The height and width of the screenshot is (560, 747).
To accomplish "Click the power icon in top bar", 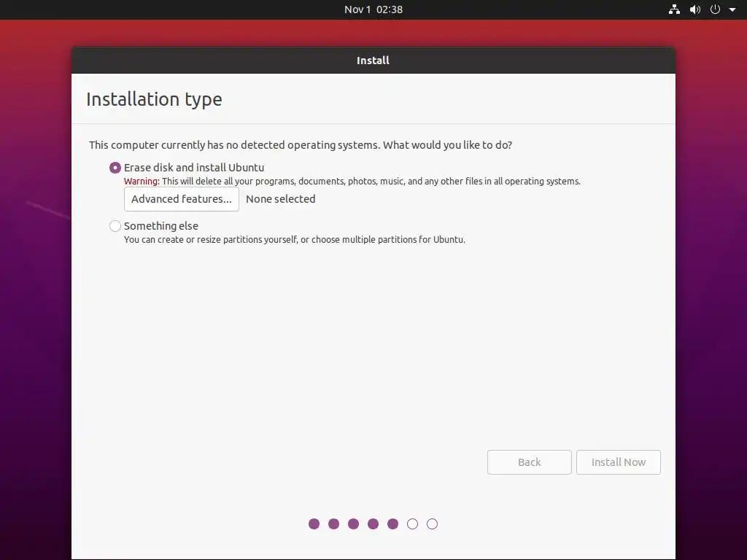I will click(715, 9).
